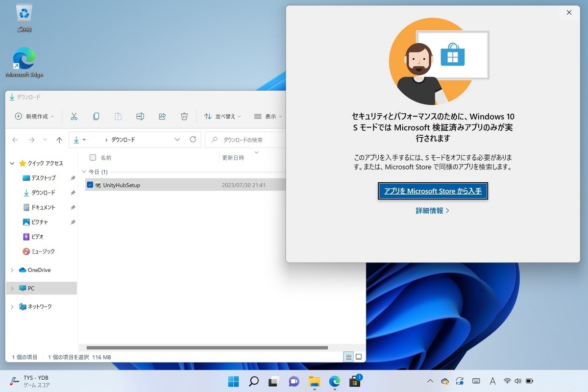Toggle the select-all checkbox beside 名前

pos(93,158)
